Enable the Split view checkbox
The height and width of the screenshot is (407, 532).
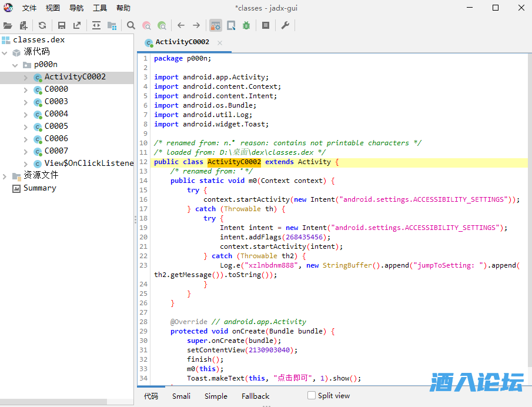tap(312, 396)
